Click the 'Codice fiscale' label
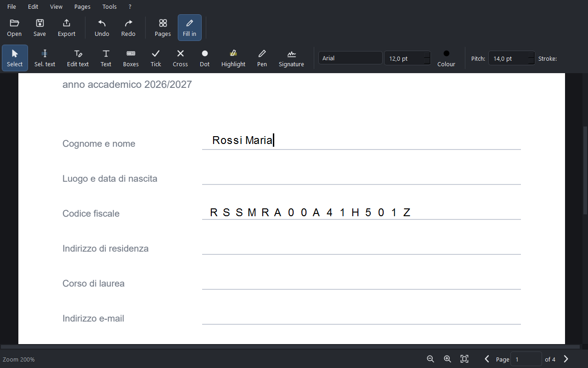Viewport: 588px width, 368px height. pos(91,213)
